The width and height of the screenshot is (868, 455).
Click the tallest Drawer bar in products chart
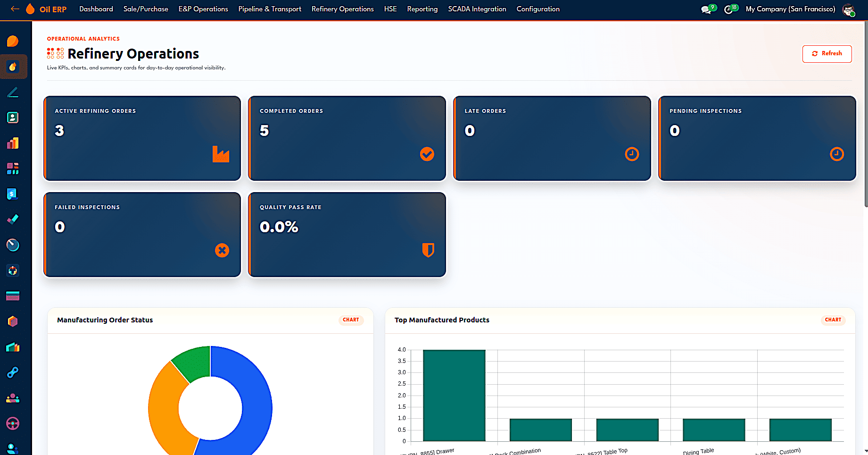[454, 396]
